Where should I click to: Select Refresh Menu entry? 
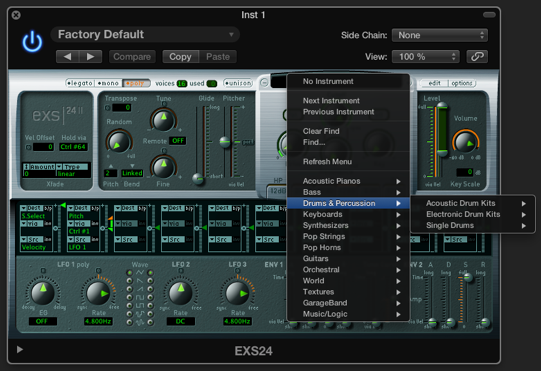348,162
